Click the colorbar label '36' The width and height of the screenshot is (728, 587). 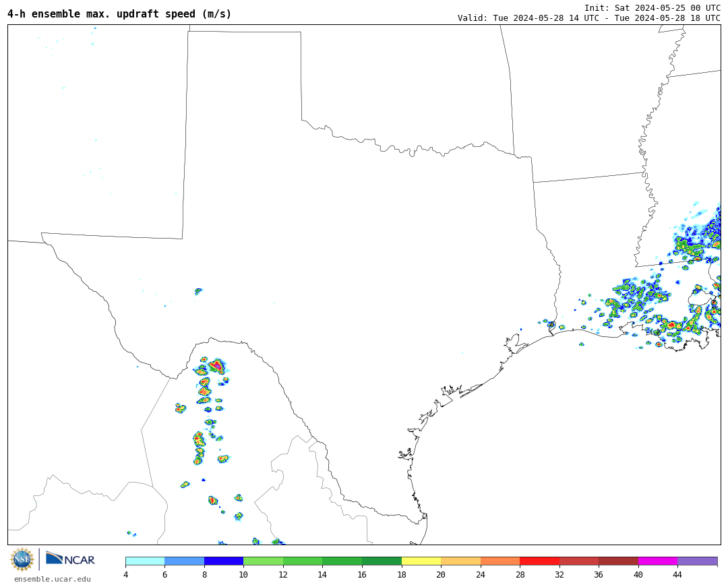click(x=599, y=574)
